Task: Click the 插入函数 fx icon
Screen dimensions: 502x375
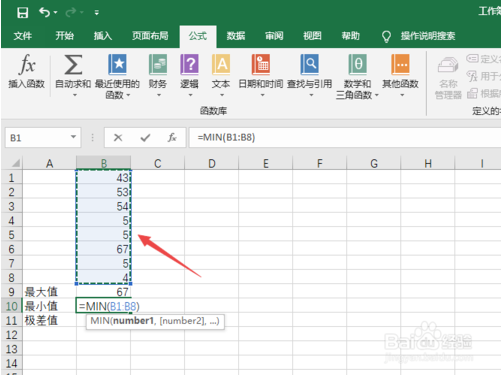Action: 27,64
